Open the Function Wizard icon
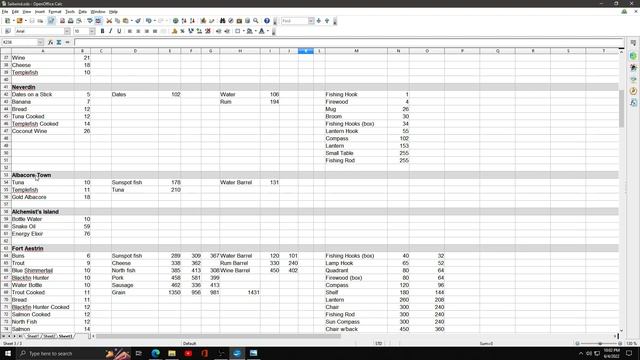640x360 pixels. (50, 42)
